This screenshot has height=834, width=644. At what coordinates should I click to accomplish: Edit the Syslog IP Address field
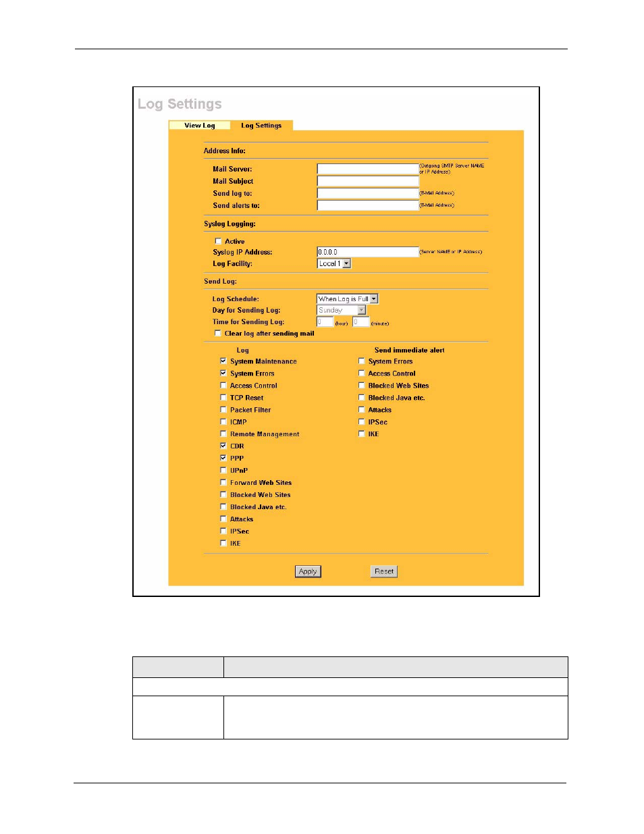[x=368, y=252]
